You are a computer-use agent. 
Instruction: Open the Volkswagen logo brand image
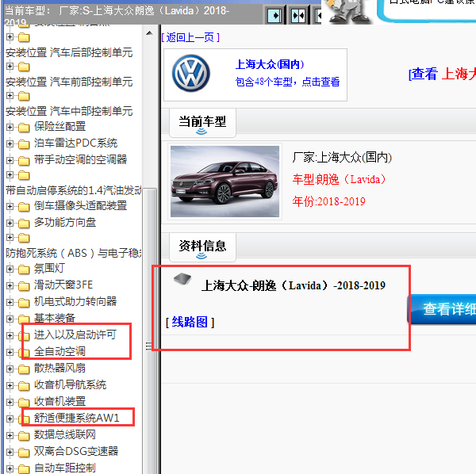pos(190,74)
